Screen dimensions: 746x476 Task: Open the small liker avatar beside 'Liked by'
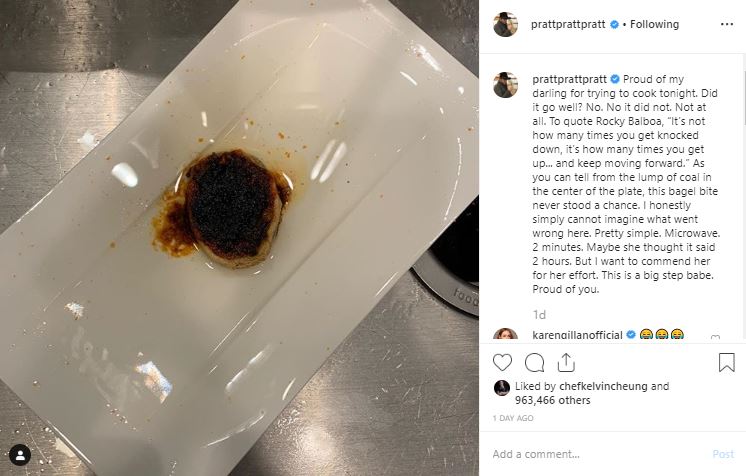(x=501, y=388)
